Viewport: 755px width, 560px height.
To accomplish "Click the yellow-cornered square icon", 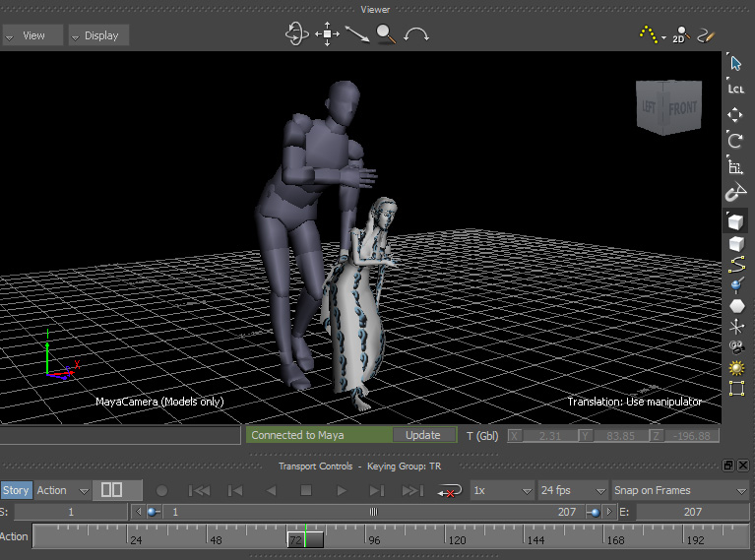I will (736, 388).
